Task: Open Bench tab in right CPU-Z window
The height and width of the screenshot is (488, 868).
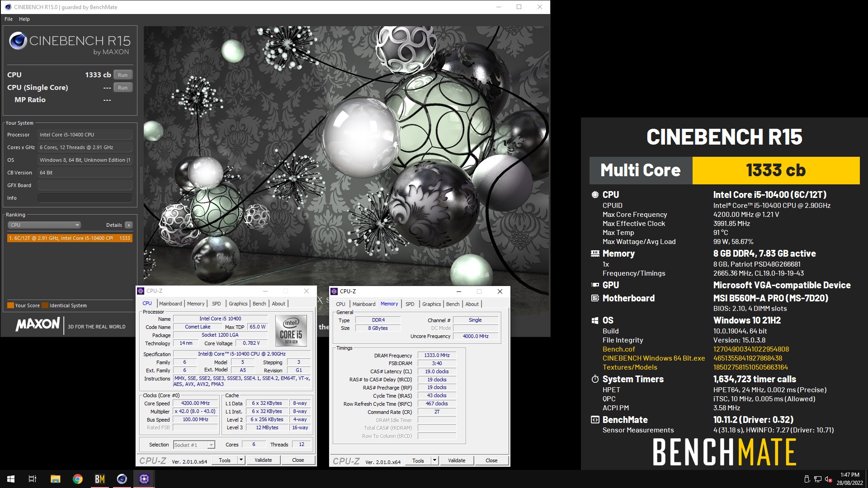Action: [x=453, y=304]
